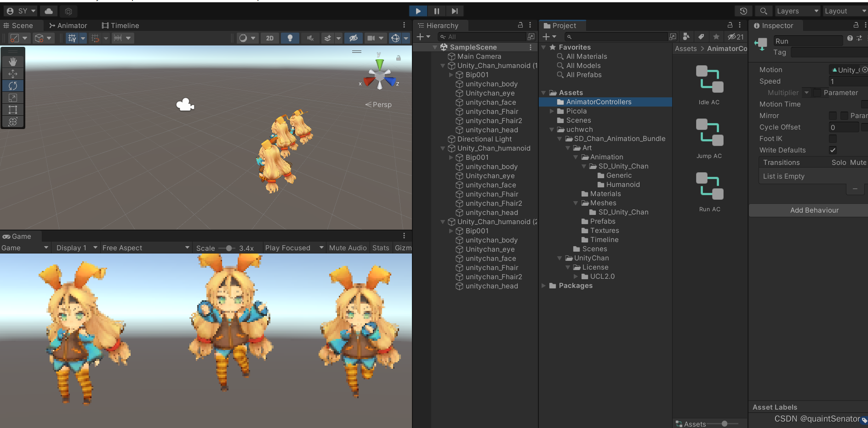The height and width of the screenshot is (428, 868).
Task: Select the Idle AC animator controller
Action: (709, 85)
